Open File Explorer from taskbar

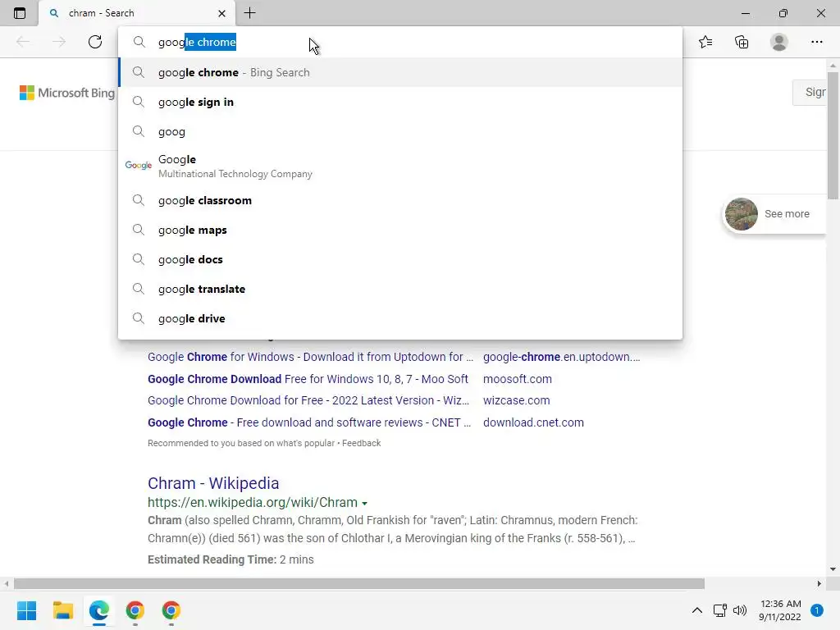62,610
